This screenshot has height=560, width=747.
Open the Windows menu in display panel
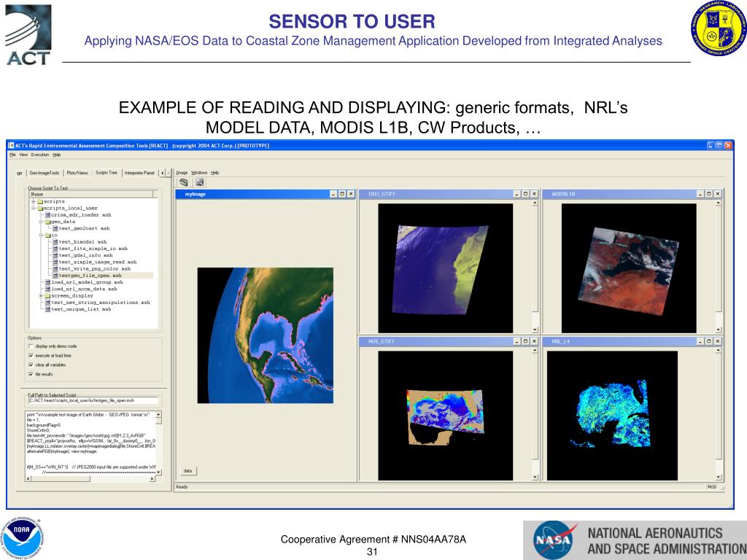[199, 173]
